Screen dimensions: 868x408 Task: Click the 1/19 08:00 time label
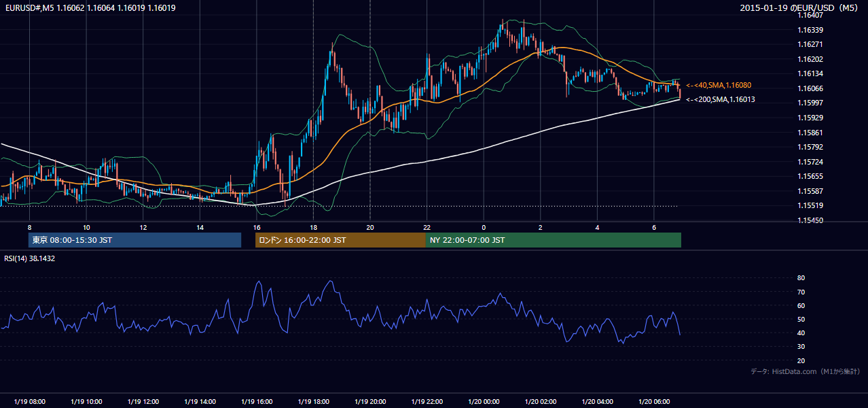(29, 402)
